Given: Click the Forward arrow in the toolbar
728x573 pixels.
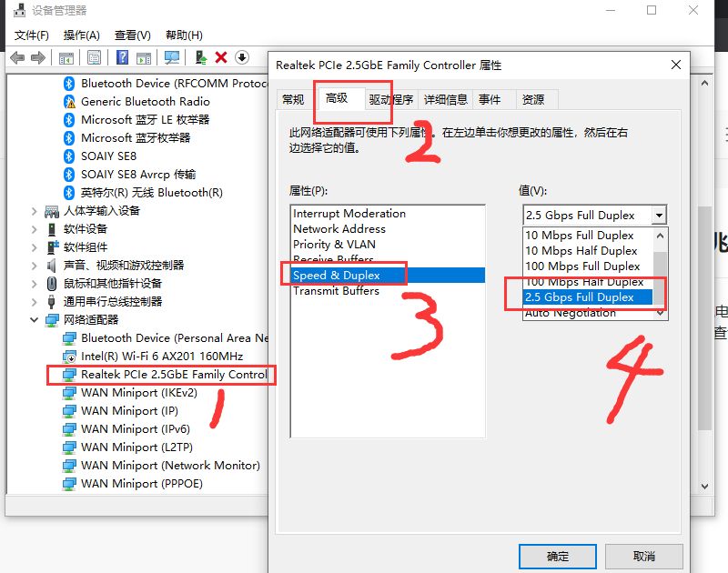Looking at the screenshot, I should (x=38, y=57).
